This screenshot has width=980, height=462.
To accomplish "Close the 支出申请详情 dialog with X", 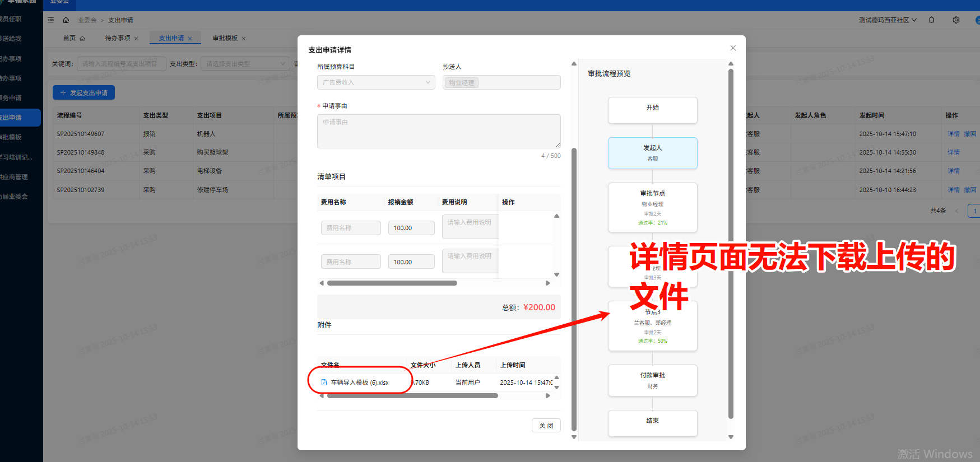I will 733,48.
